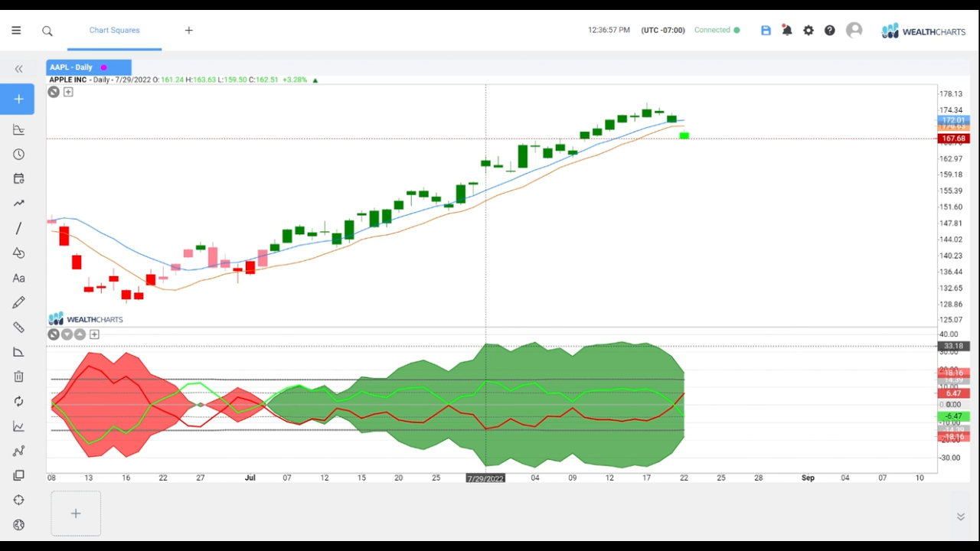Screen dimensions: 980x551
Task: Open help question mark icon
Action: point(830,31)
